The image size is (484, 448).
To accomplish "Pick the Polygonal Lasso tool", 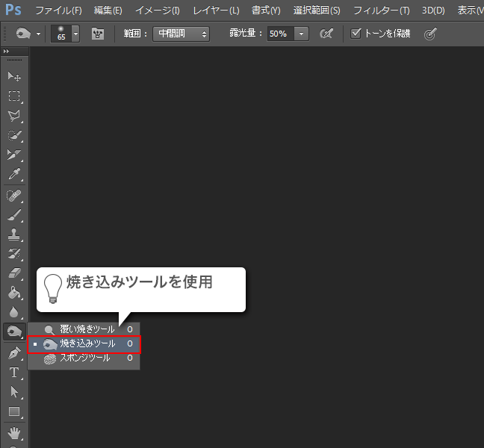I will coord(14,116).
